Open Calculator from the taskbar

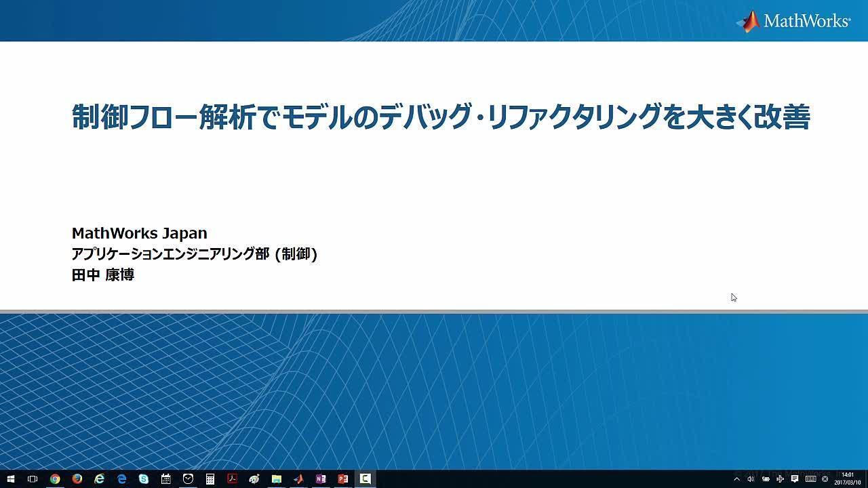point(210,479)
